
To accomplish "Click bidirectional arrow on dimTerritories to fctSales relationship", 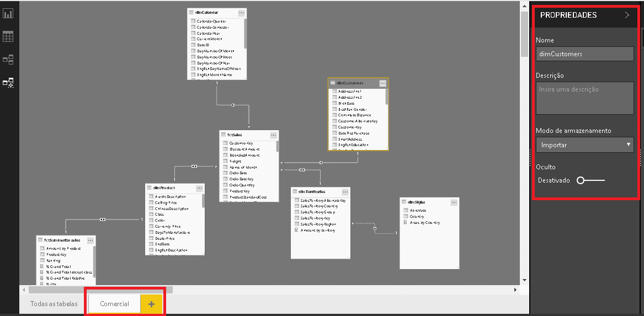I will (302, 169).
